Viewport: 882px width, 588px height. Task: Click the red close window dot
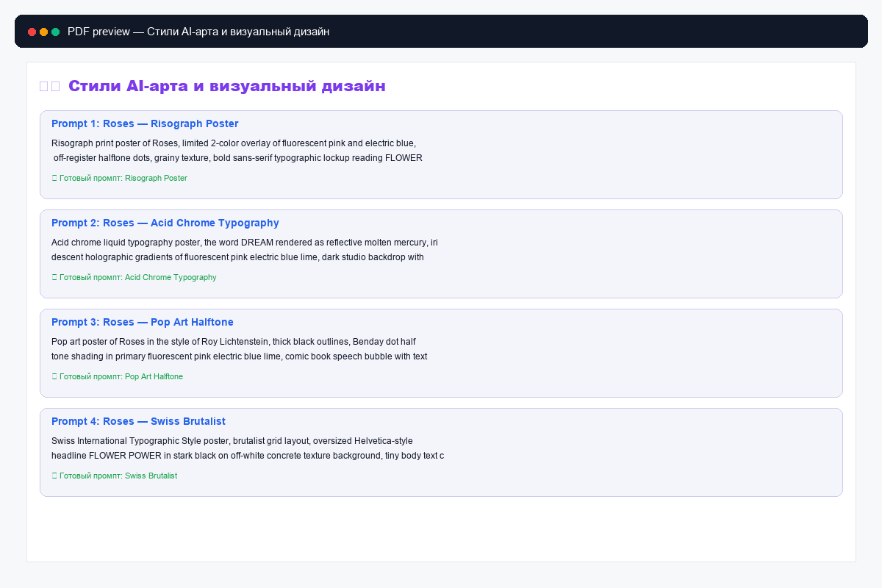(x=32, y=32)
